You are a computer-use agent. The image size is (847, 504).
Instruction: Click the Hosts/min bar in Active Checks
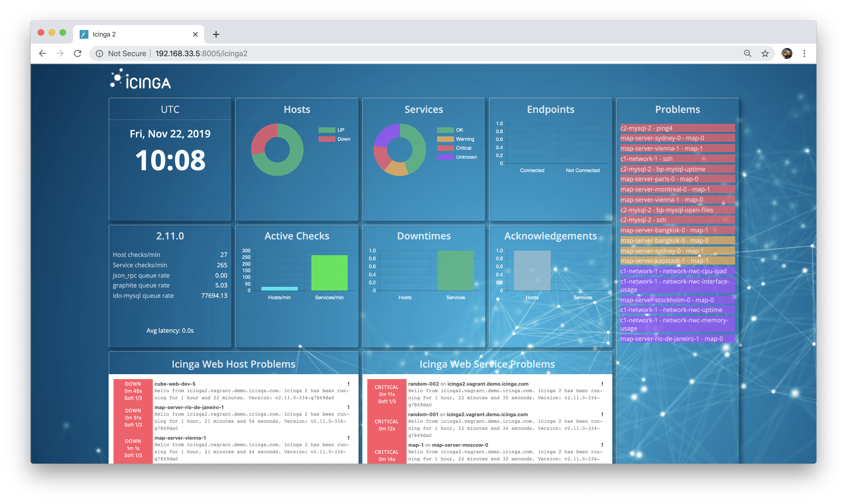[x=279, y=289]
